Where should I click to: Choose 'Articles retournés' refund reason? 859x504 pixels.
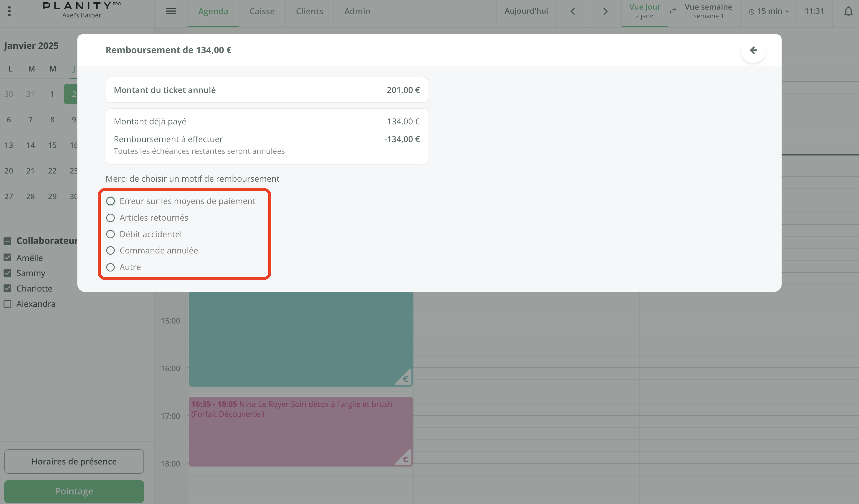point(111,218)
